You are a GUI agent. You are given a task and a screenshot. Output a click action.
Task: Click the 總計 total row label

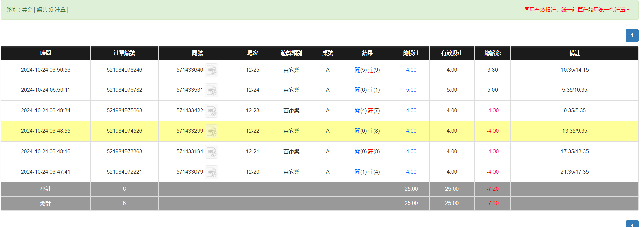pyautogui.click(x=46, y=203)
